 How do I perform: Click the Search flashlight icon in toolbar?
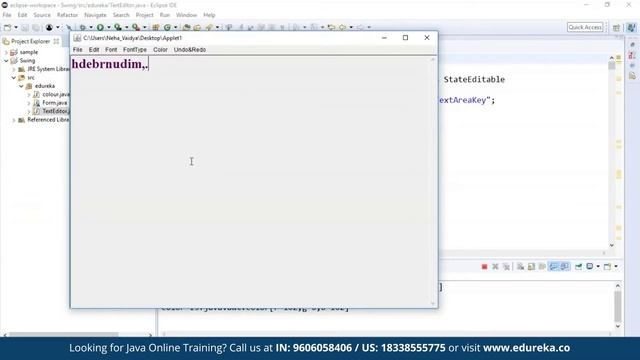(209, 27)
